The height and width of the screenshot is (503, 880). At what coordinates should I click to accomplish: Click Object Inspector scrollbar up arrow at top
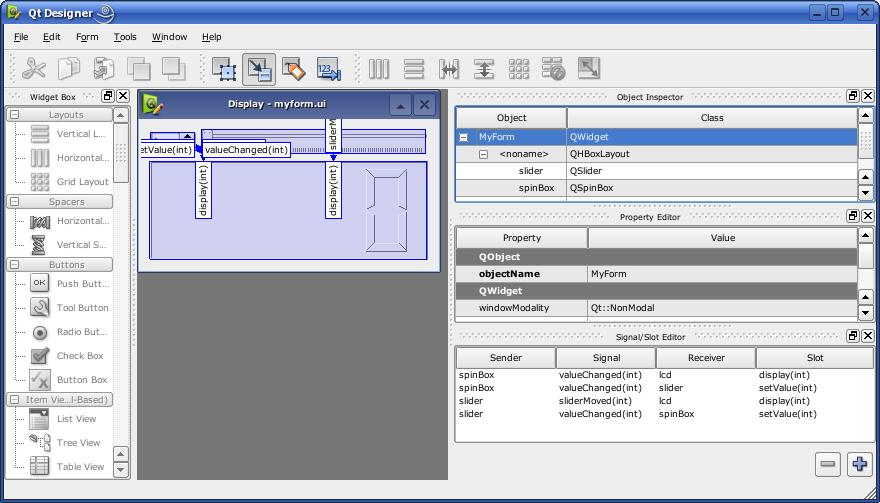tap(865, 116)
